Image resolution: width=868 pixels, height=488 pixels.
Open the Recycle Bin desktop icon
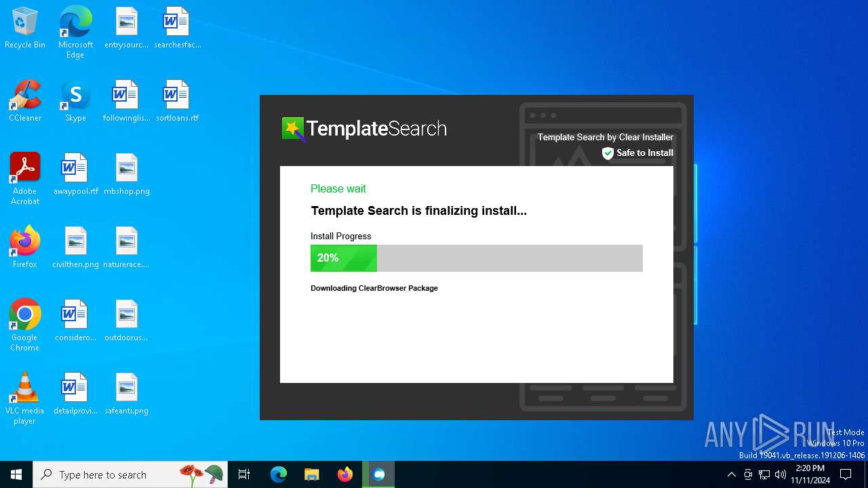[x=25, y=28]
